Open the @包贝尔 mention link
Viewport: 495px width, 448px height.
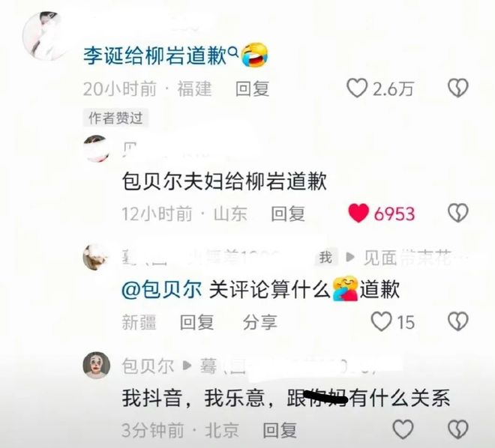(161, 289)
